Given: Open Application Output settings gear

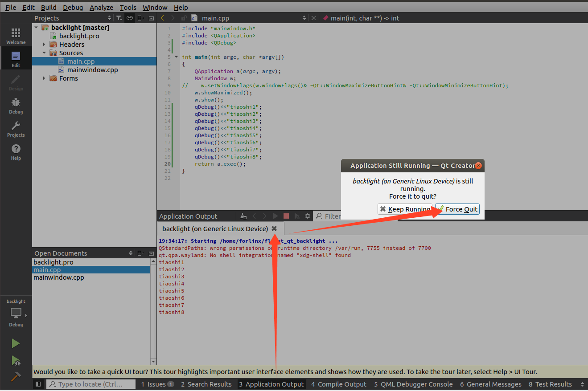Looking at the screenshot, I should (307, 216).
